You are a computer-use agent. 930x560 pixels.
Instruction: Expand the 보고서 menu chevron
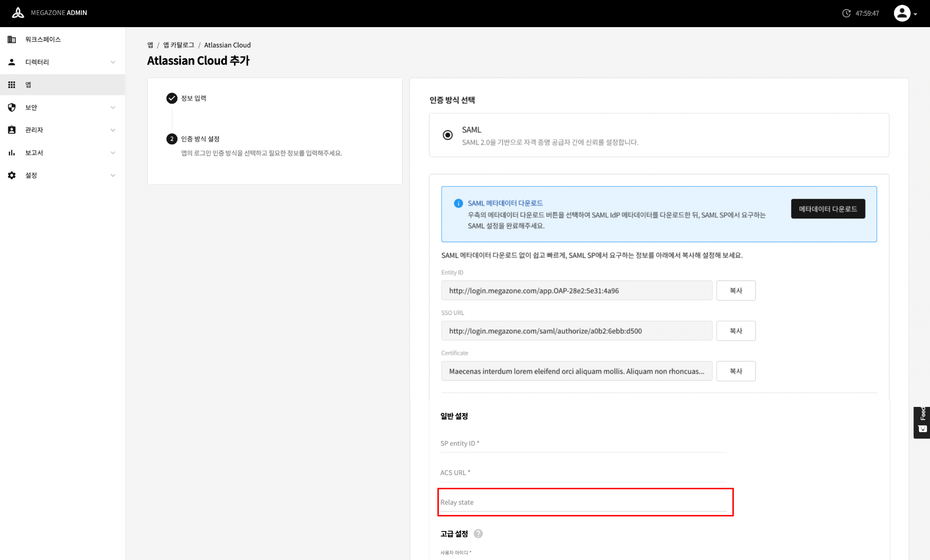[x=113, y=153]
